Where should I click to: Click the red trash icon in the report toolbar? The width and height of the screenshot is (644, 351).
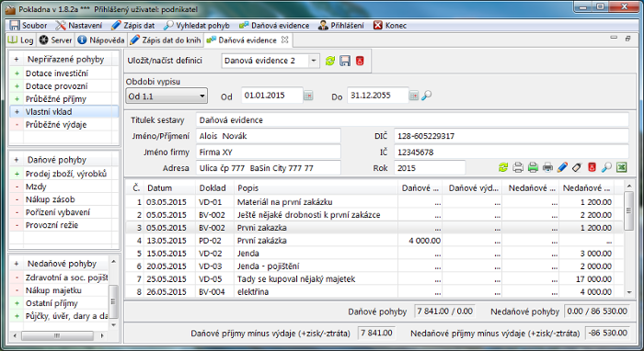592,167
